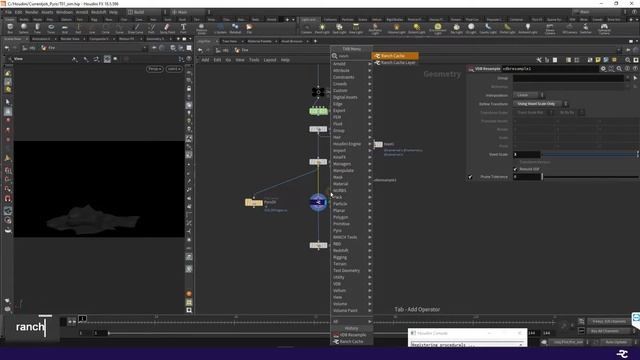The image size is (640, 360).
Task: Select the Font shelf tool
Action: pyautogui.click(x=183, y=28)
